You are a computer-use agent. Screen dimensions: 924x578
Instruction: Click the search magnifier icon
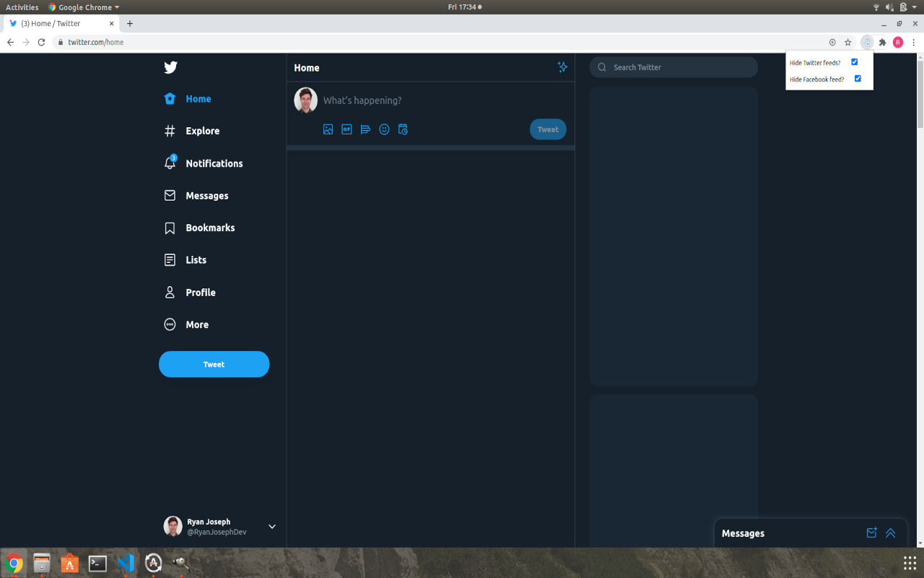click(x=602, y=67)
